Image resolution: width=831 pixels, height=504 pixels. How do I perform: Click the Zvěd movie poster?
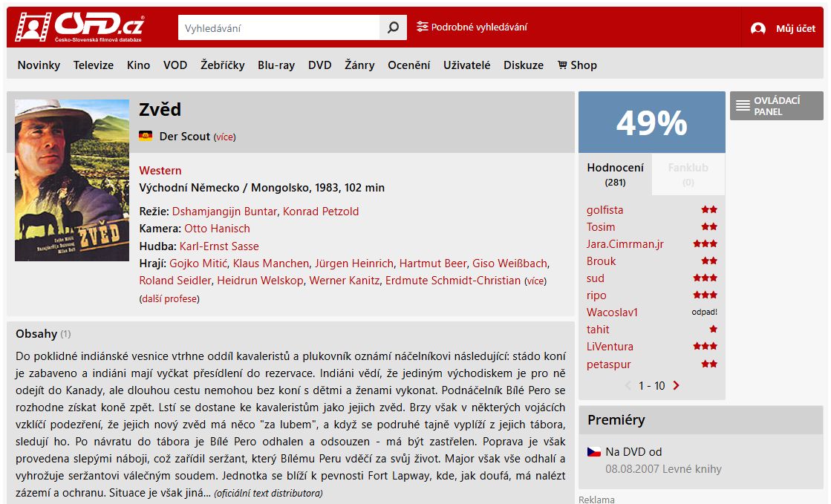click(x=72, y=180)
